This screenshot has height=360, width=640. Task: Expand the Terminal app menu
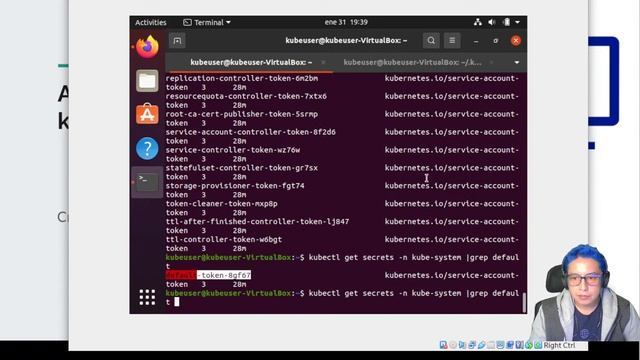click(x=207, y=22)
